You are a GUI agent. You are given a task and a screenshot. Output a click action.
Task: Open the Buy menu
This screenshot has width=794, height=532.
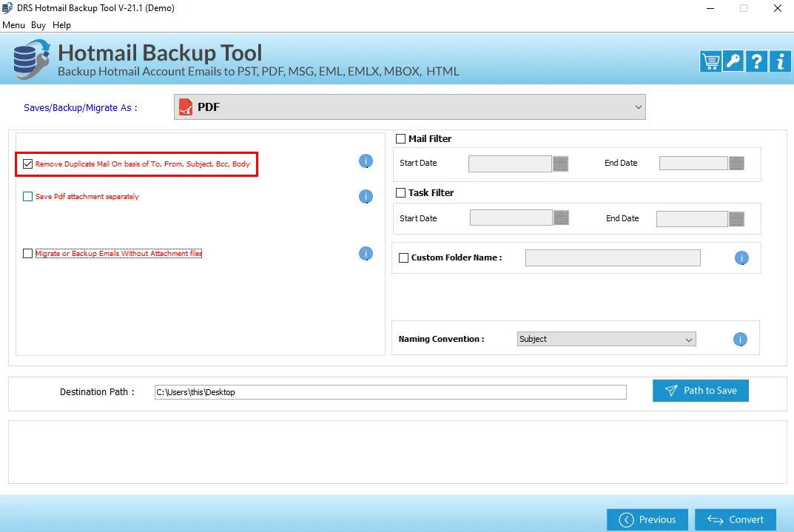pyautogui.click(x=38, y=25)
